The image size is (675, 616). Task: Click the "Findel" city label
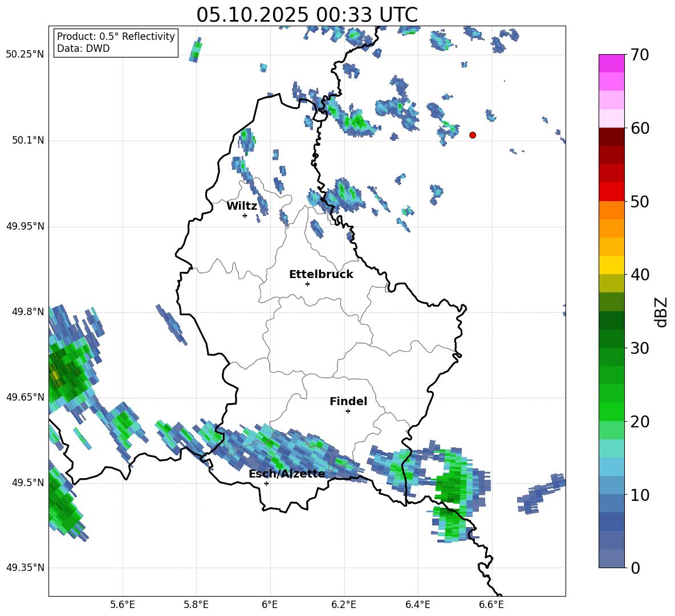click(348, 401)
